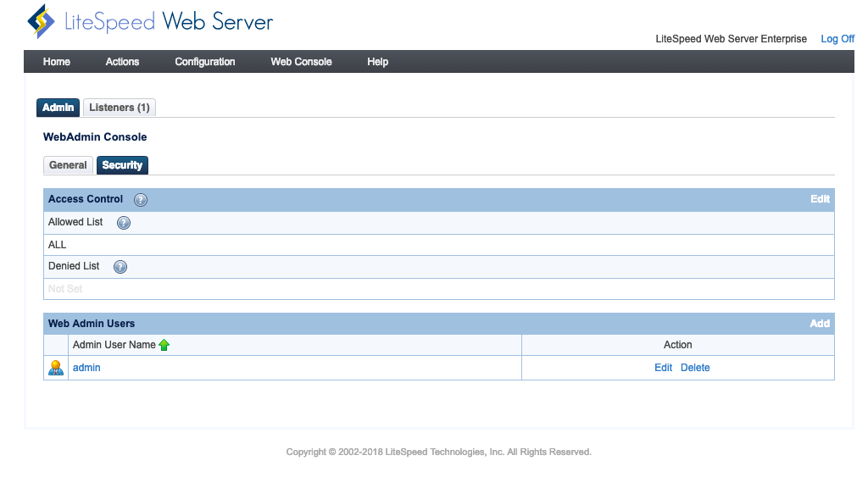868x483 pixels.
Task: Delete the admin user
Action: 695,368
